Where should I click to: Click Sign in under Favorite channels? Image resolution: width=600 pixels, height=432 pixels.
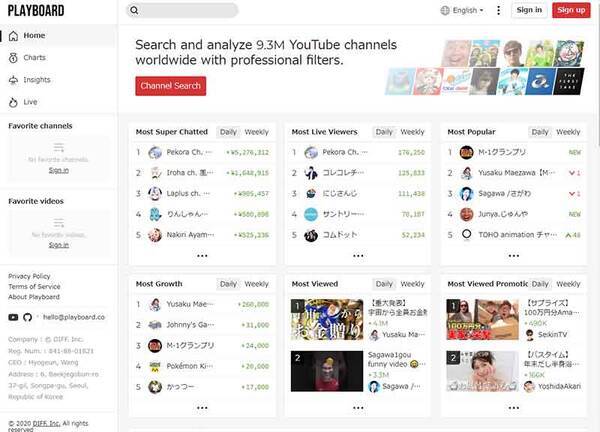point(59,171)
